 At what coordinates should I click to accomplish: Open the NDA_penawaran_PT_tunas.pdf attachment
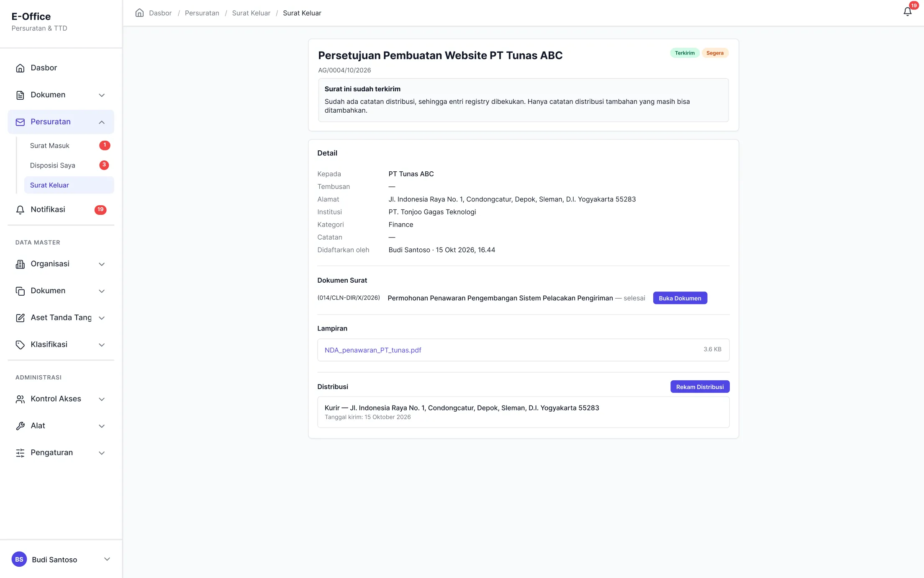tap(373, 350)
